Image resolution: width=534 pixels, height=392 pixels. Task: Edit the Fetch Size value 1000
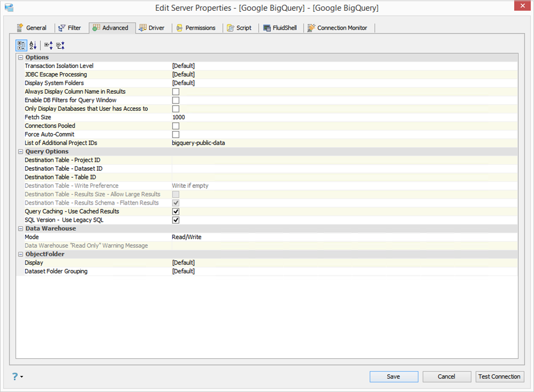pos(344,117)
